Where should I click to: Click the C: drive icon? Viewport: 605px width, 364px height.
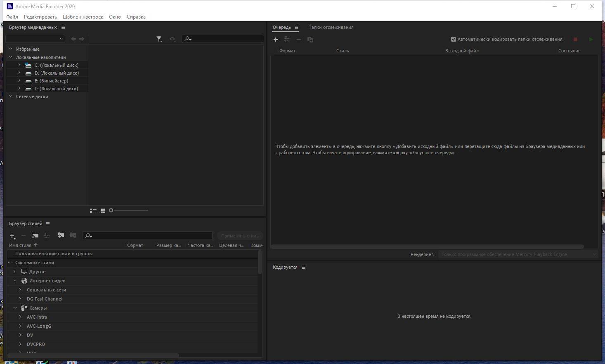[28, 65]
